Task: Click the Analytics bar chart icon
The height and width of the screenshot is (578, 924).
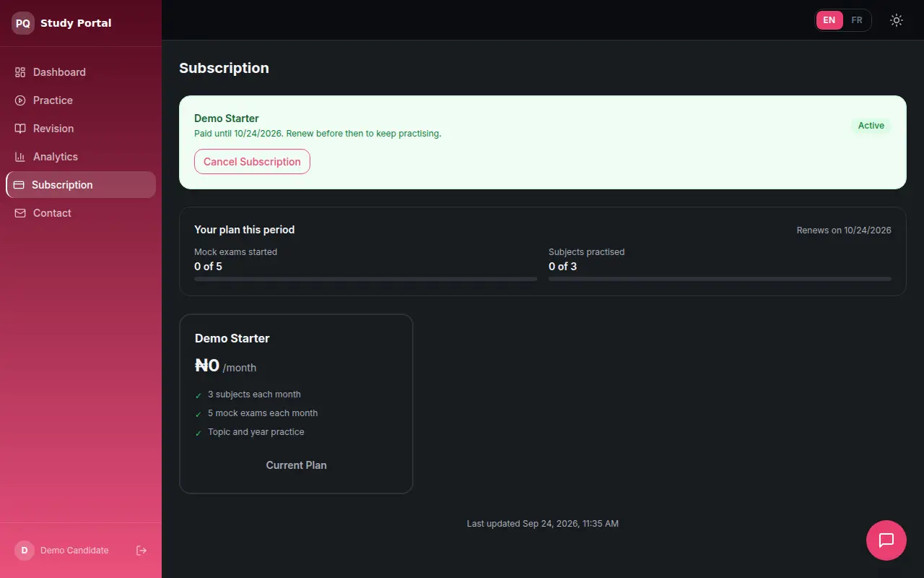Action: [x=20, y=157]
